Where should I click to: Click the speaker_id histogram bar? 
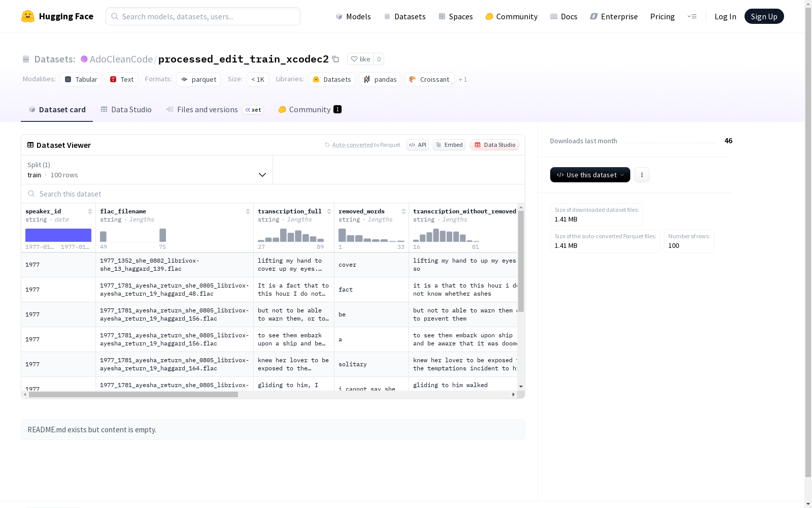point(58,235)
